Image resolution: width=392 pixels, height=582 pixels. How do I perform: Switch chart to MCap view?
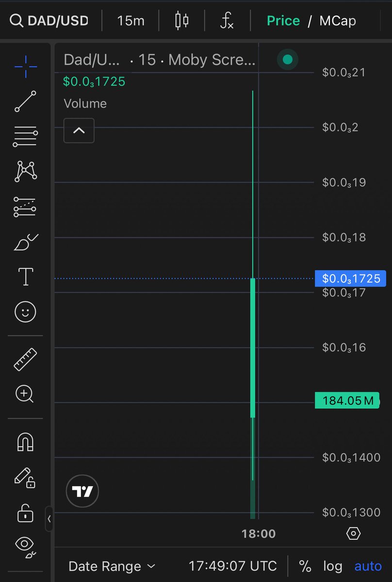coord(338,21)
